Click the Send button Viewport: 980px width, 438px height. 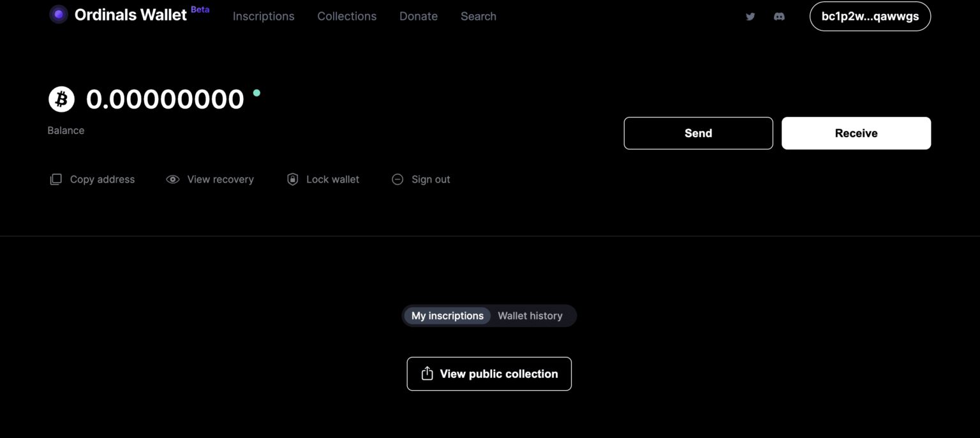pos(698,133)
